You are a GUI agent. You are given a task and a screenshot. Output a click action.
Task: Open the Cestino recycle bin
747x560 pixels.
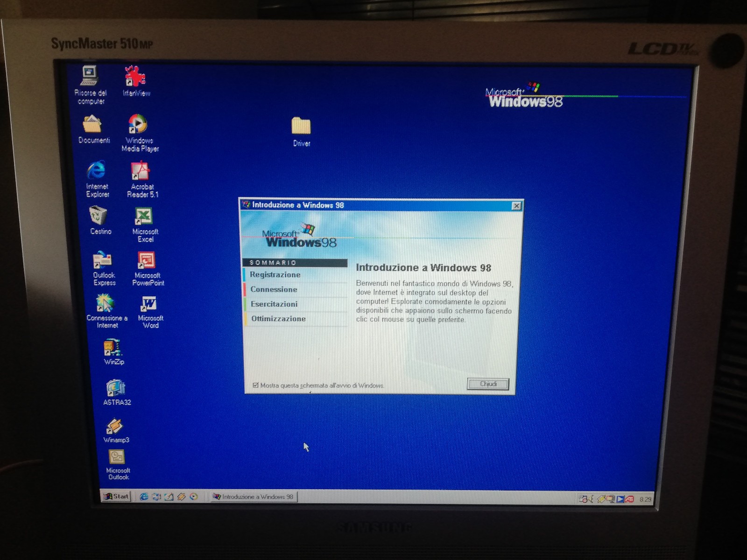100,220
